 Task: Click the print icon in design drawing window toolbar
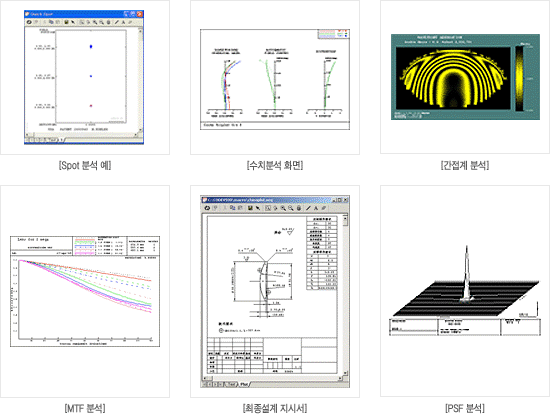299,208
